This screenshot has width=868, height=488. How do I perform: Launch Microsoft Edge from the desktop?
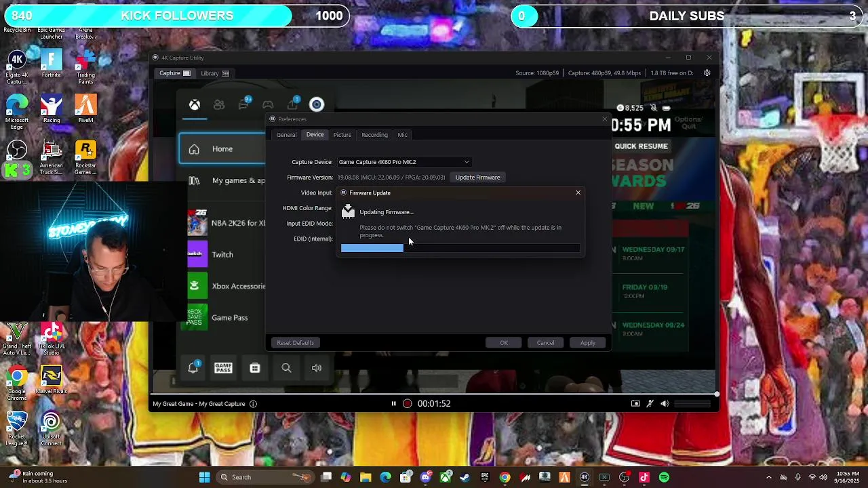pos(17,112)
